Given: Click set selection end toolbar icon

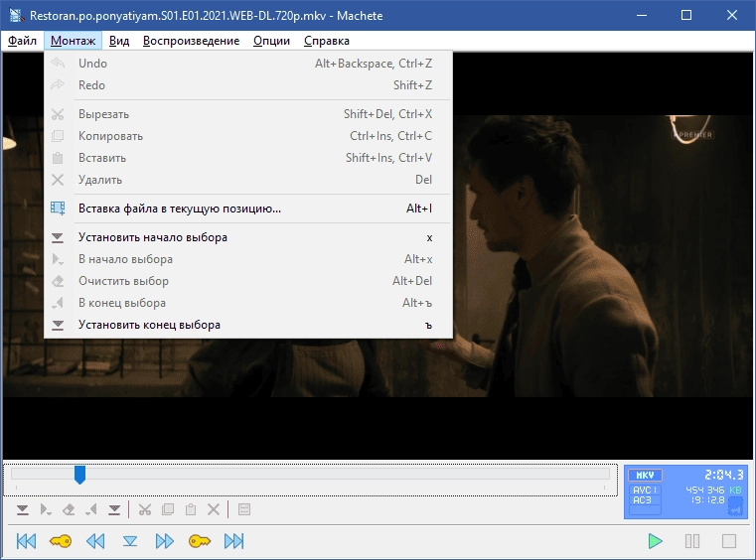Looking at the screenshot, I should pos(114,510).
